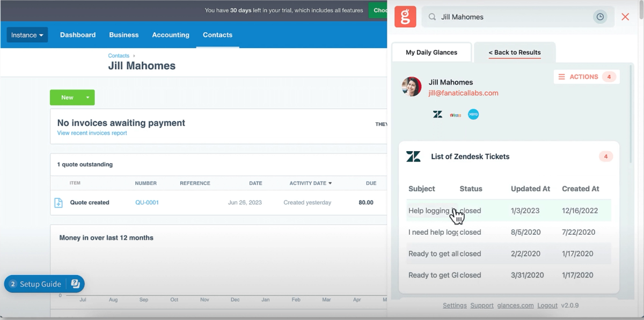Screen dimensions: 644x320
Task: Open the ACTIONS menu
Action: pos(587,77)
